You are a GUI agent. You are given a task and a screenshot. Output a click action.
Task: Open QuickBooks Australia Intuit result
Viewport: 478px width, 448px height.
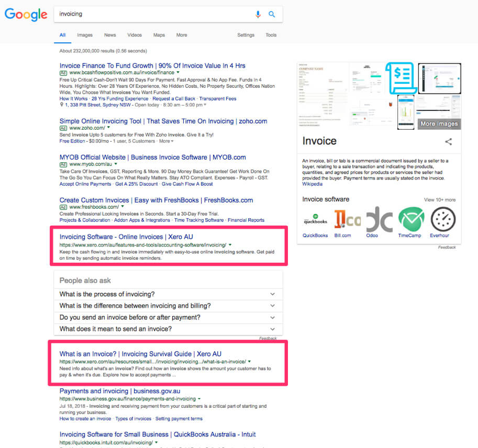(x=158, y=434)
